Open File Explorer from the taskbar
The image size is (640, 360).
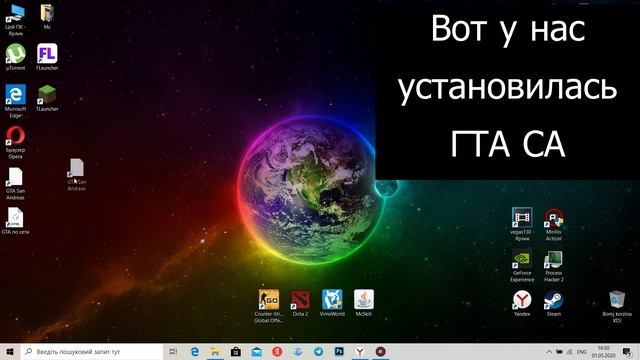coord(215,351)
